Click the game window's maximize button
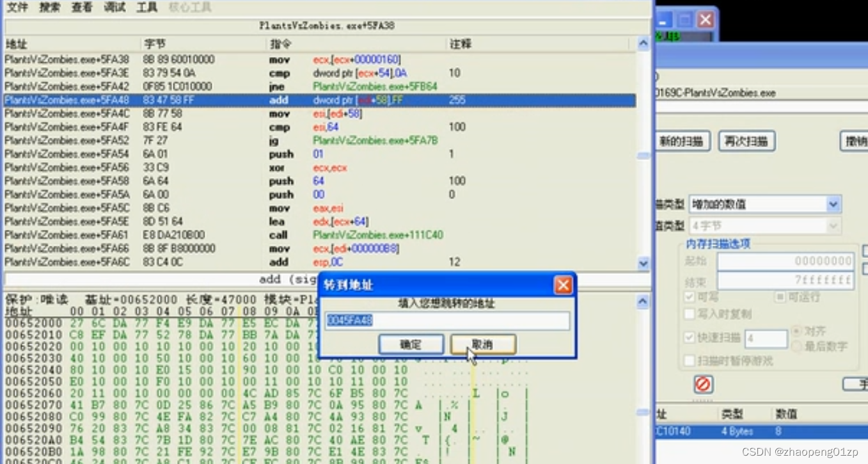This screenshot has width=868, height=464. coord(684,20)
